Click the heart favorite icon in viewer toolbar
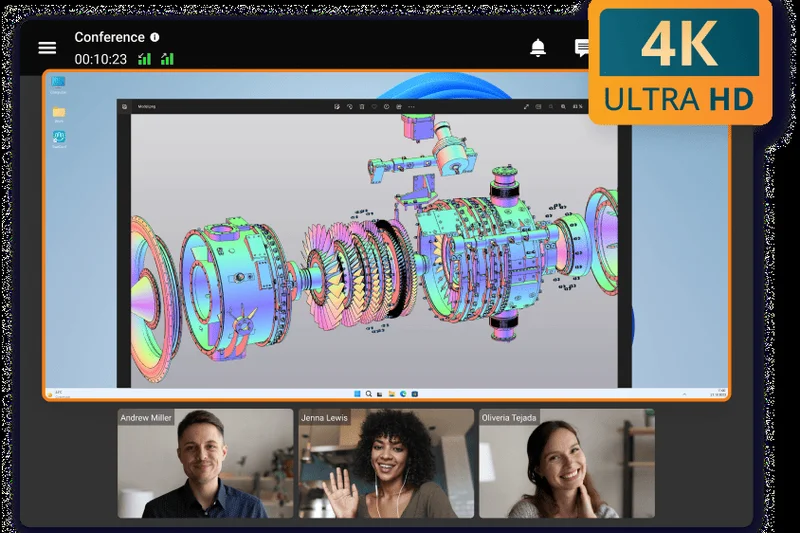 point(374,106)
